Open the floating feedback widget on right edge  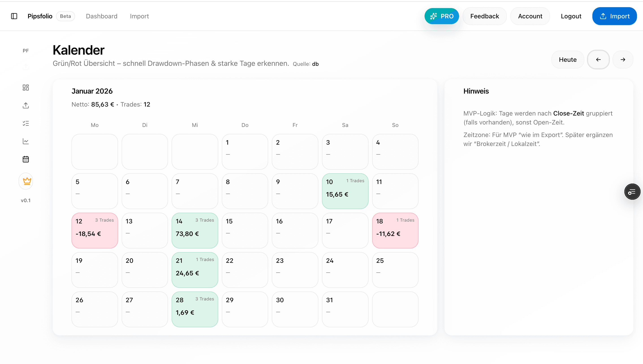click(632, 191)
